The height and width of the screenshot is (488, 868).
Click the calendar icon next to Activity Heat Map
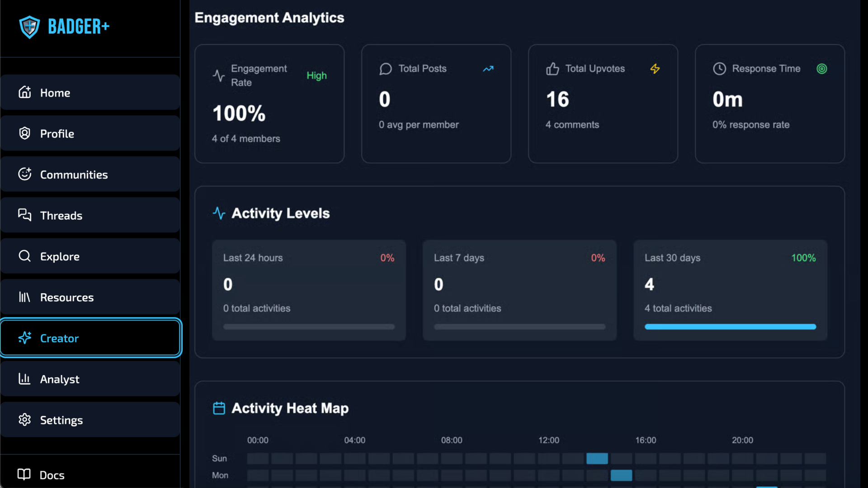[x=219, y=408]
